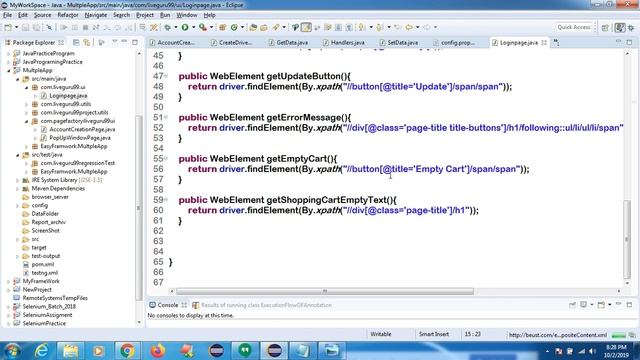Show hidden editor tabs list chevron
This screenshot has width=640, height=360.
point(556,42)
